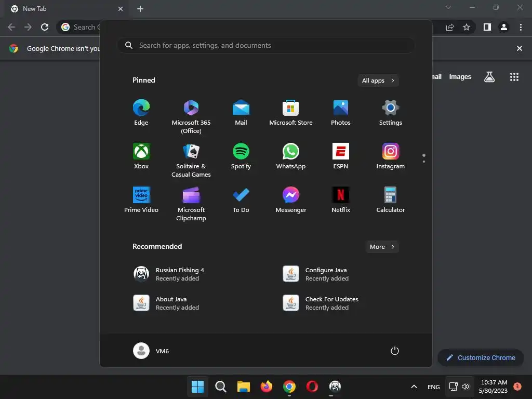Bookmark this tab with star icon
This screenshot has height=399, width=532.
(467, 27)
